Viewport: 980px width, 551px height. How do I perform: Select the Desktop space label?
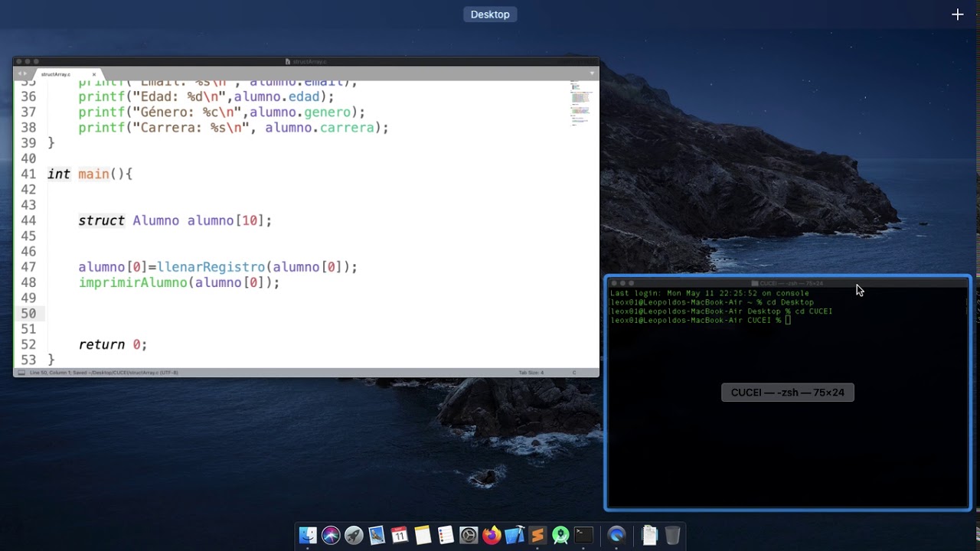[x=490, y=15]
